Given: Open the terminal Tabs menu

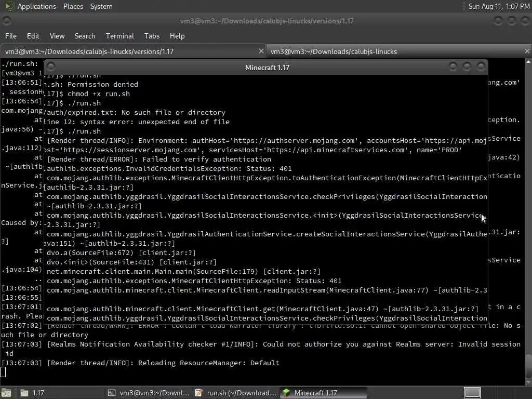Looking at the screenshot, I should 152,36.
